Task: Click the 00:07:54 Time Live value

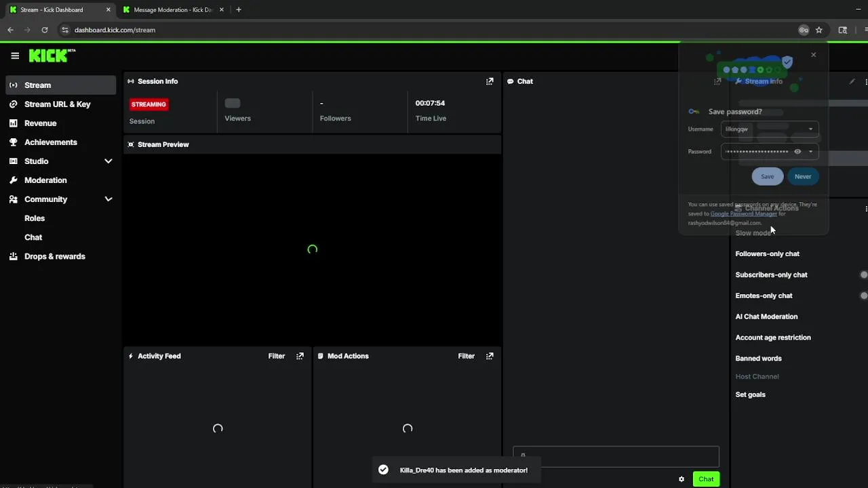Action: coord(430,103)
